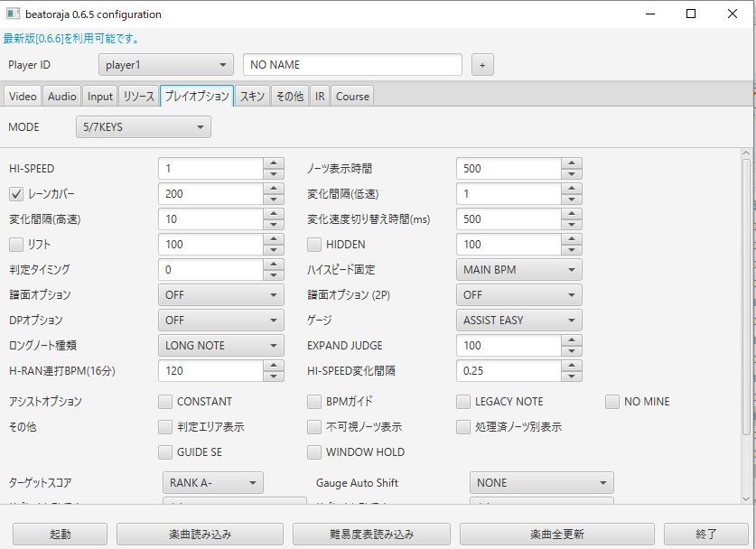756x549 pixels.
Task: Enable LEGACY NOTE checkbox
Action: pos(463,402)
